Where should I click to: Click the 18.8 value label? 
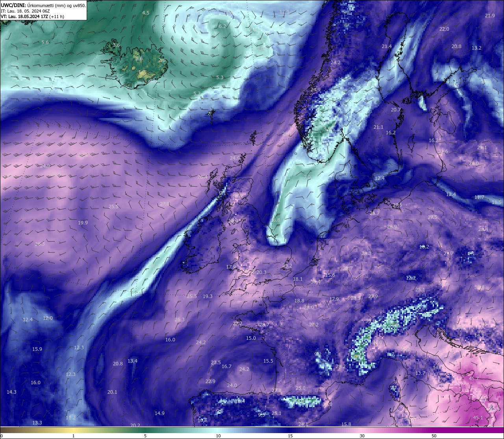[x=299, y=301]
